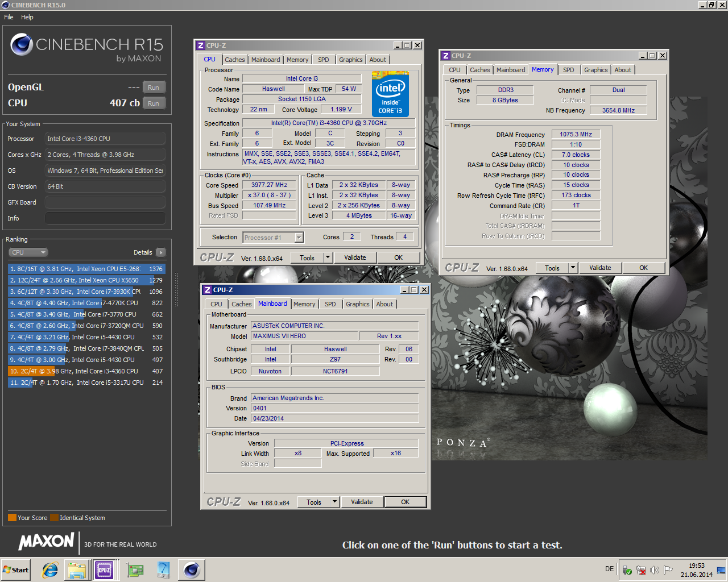Screen dimensions: 728x582
Task: Switch to Mainboard tab in CPU-Z CPU window
Action: (266, 60)
